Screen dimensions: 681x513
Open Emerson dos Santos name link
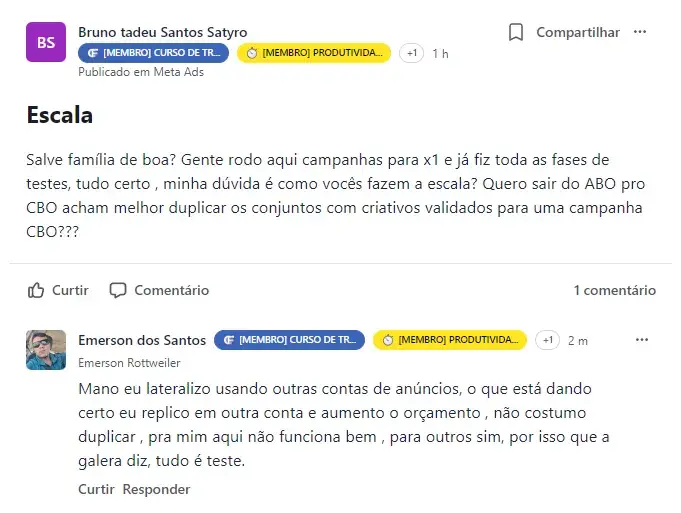point(142,340)
